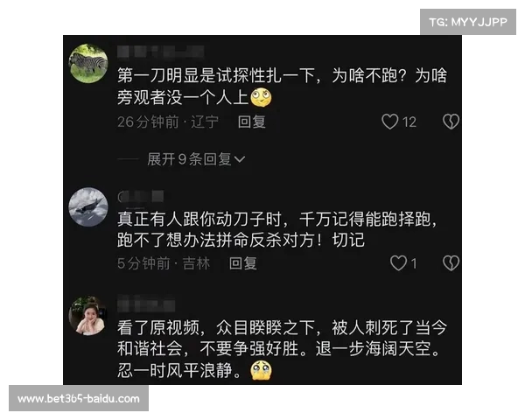The height and width of the screenshot is (420, 525).
Task: Open the zebra avatar profile
Action: (x=88, y=63)
